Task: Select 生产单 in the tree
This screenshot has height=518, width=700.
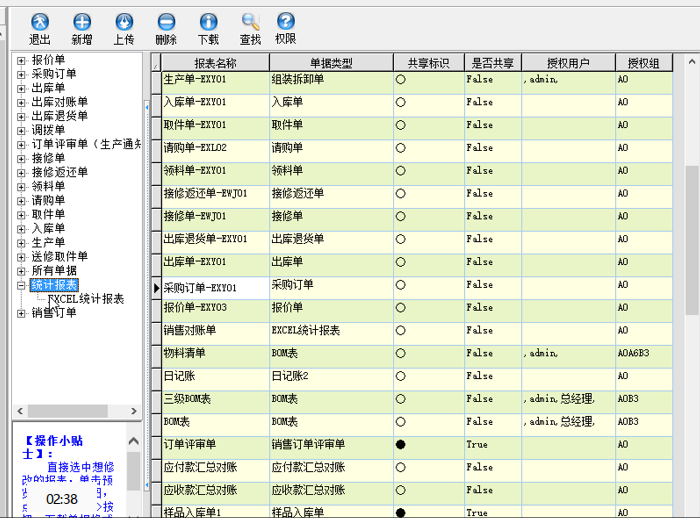Action: 48,242
